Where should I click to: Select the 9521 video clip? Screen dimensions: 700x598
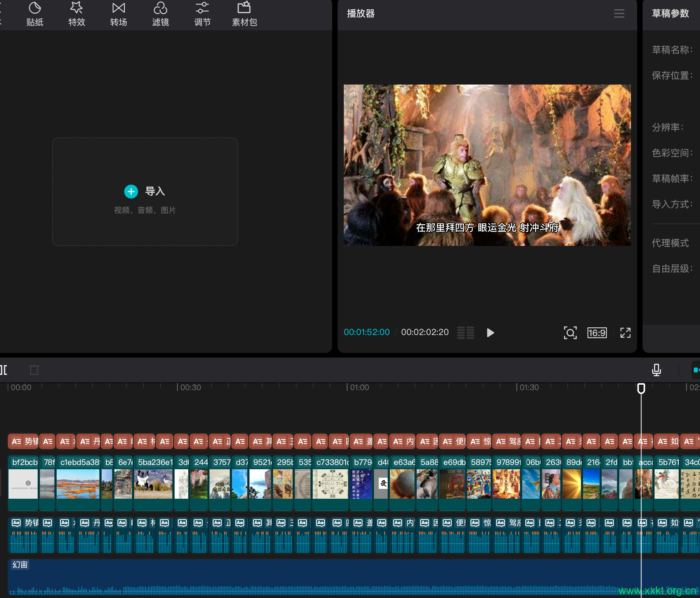pos(260,482)
